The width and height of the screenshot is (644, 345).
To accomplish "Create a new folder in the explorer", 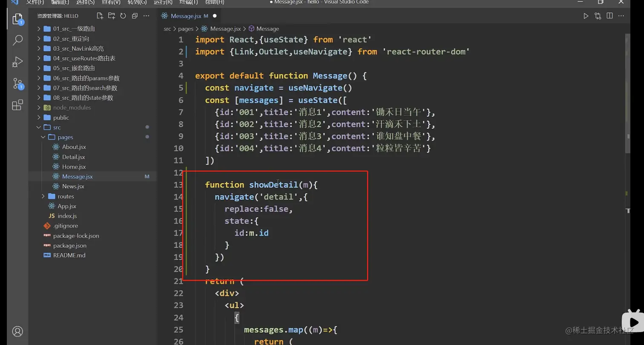I will [112, 16].
